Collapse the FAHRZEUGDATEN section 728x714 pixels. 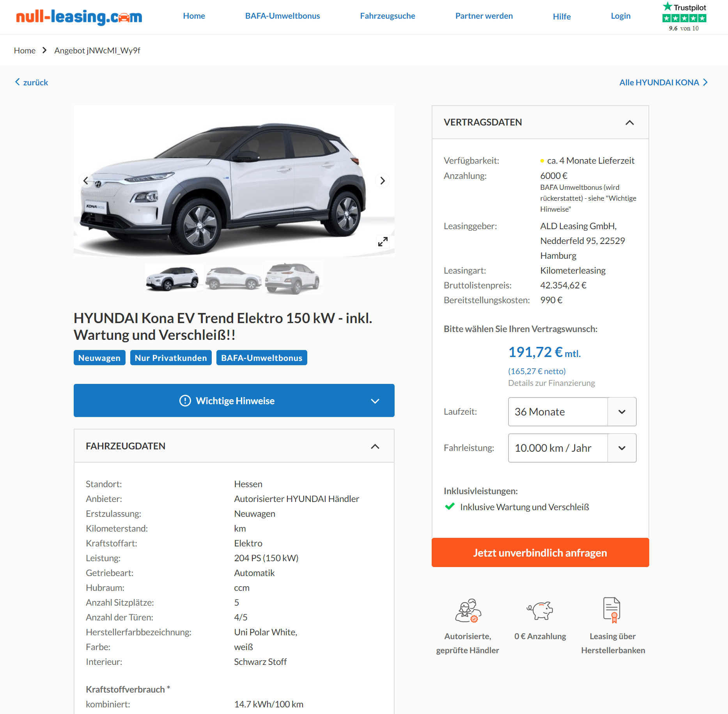coord(375,446)
